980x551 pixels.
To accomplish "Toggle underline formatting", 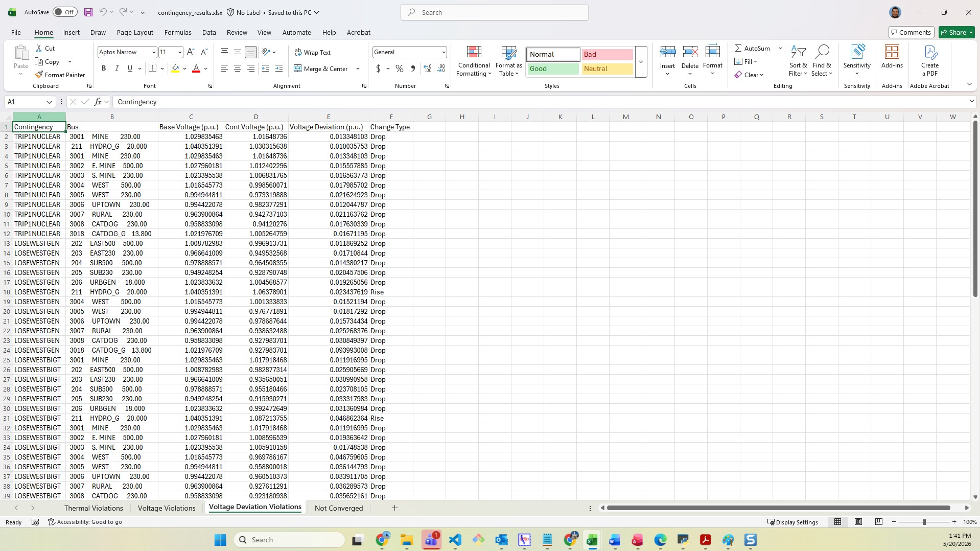I will coord(130,68).
